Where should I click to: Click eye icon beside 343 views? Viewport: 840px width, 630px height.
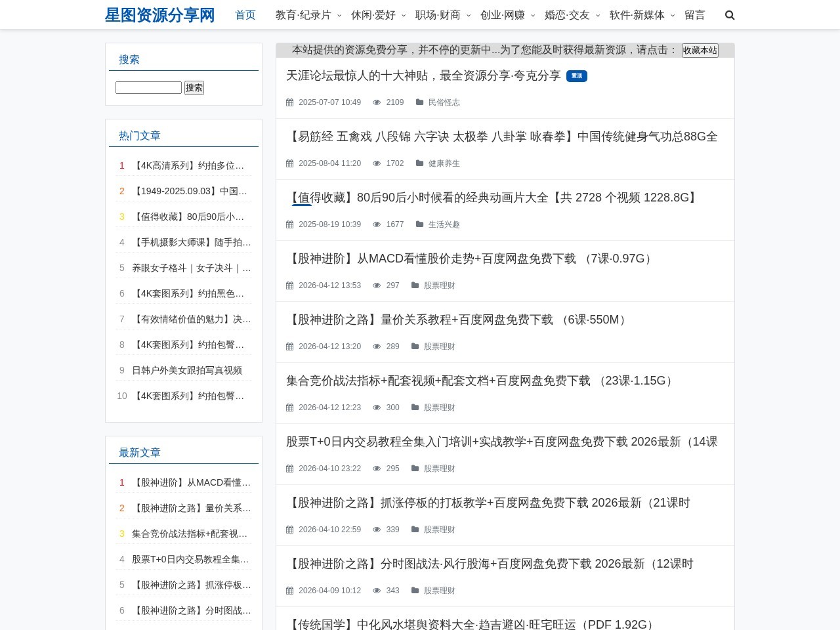[x=377, y=591]
